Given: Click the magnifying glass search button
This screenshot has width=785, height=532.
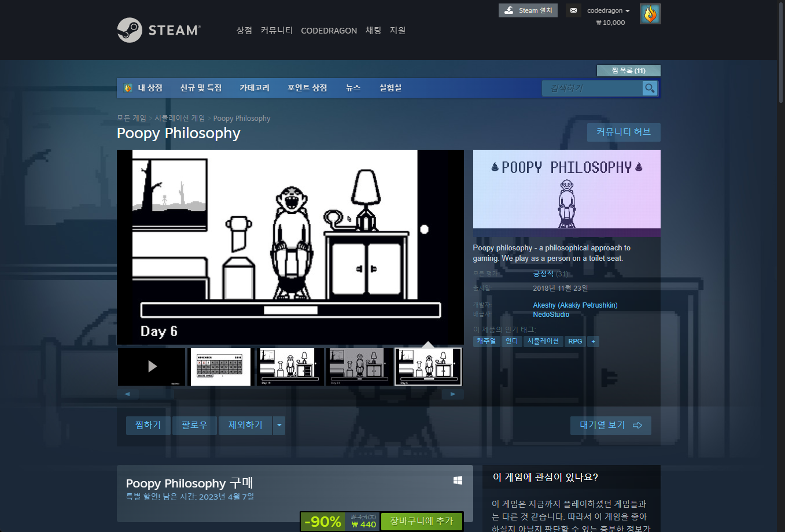Looking at the screenshot, I should click(x=650, y=88).
